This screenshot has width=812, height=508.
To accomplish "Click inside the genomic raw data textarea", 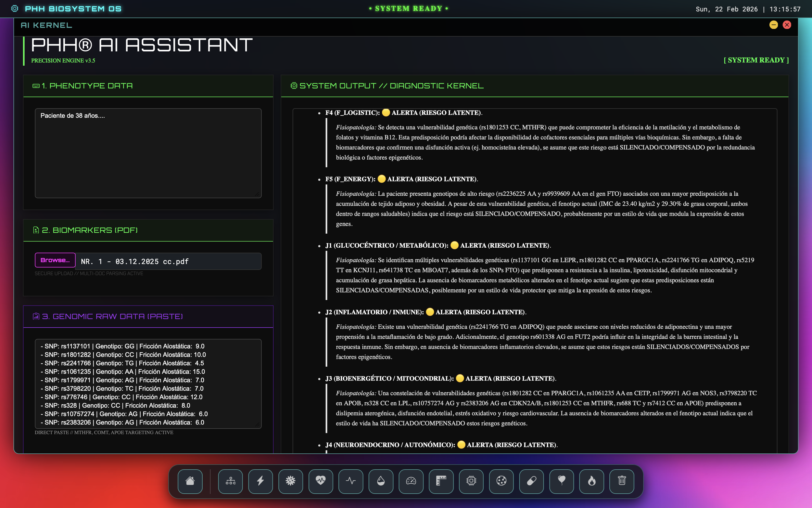I will pyautogui.click(x=148, y=384).
